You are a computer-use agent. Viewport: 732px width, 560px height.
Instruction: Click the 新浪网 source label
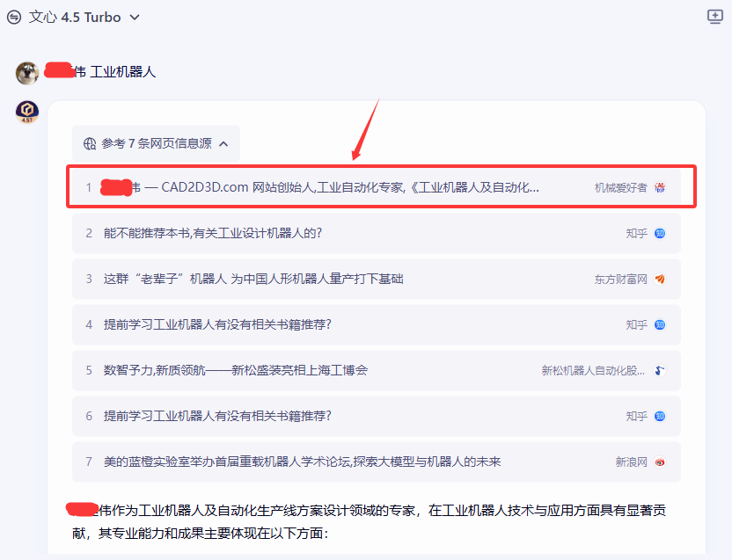(x=631, y=462)
